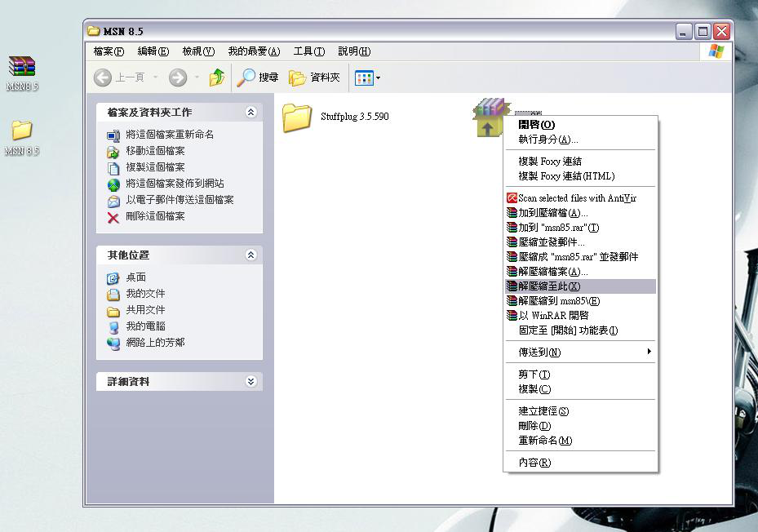758x532 pixels.
Task: Select the msn85 installer archive icon
Action: point(490,117)
